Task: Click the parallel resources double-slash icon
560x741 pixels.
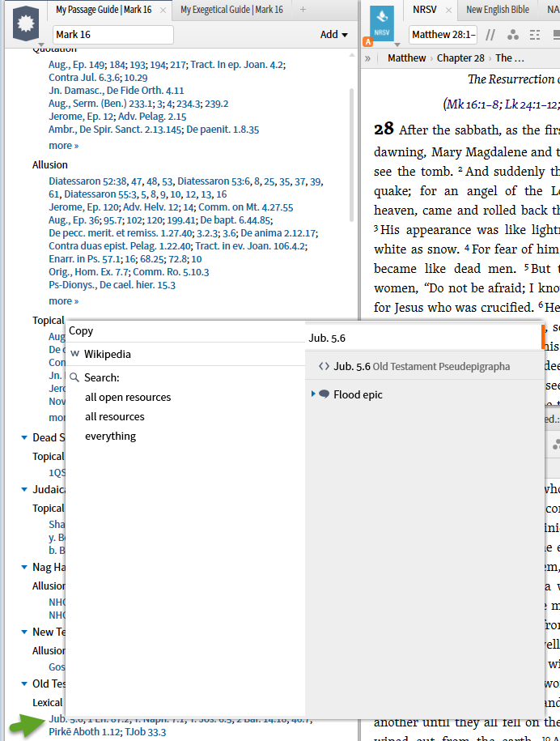Action: coord(490,35)
